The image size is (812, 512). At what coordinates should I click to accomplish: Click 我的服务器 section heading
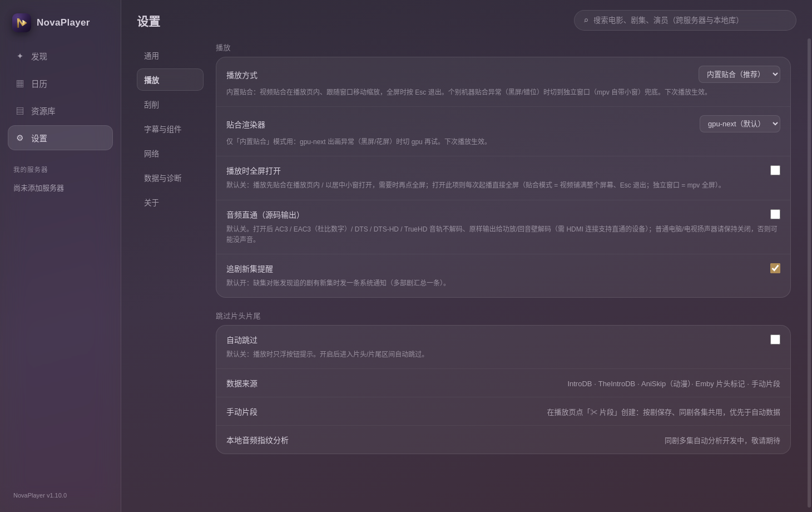point(31,169)
